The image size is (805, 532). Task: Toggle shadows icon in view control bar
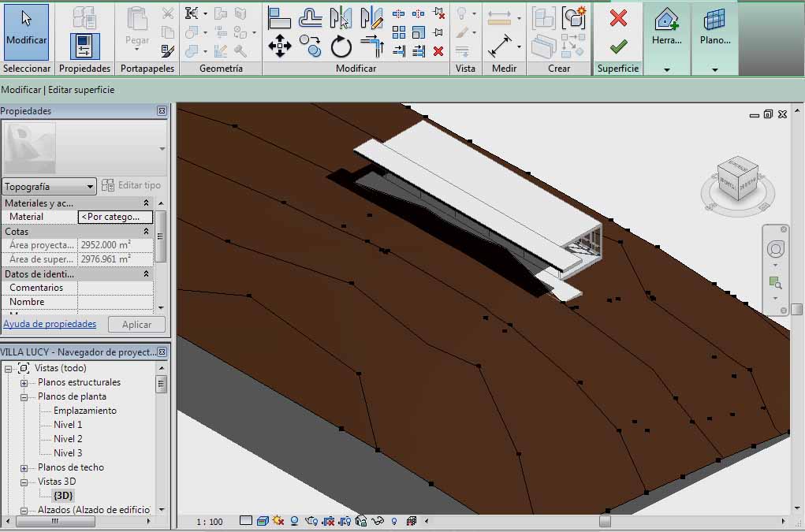coord(294,521)
